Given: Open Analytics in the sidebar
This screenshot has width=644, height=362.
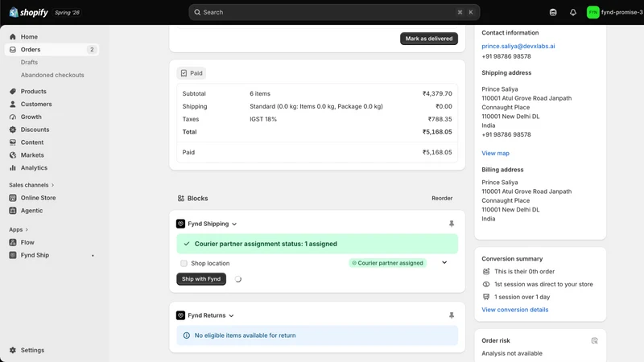Looking at the screenshot, I should coord(34,167).
